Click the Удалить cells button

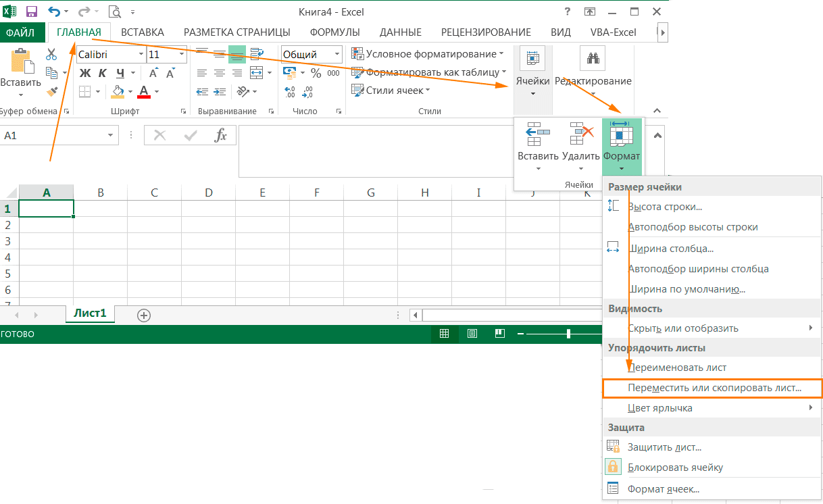tap(580, 147)
